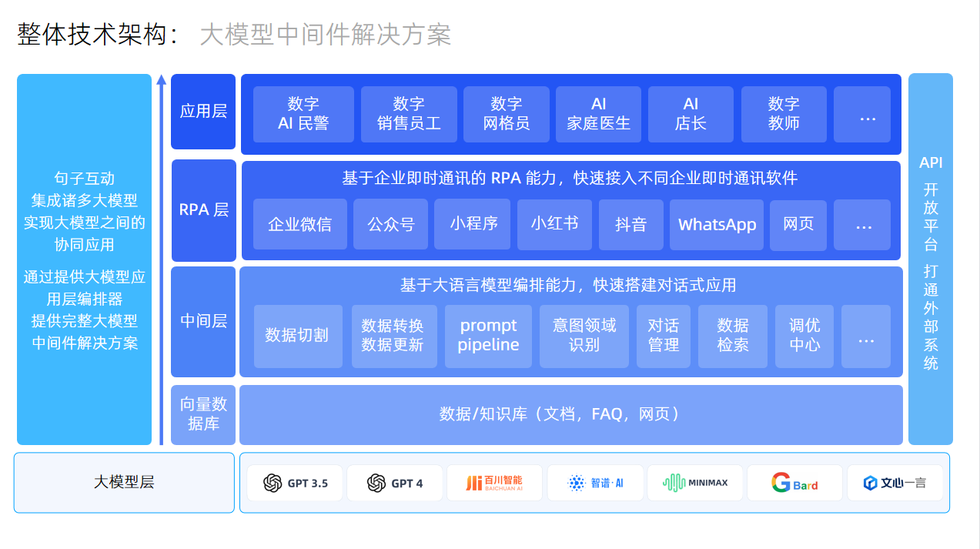Select the 数字教师 box
The width and height of the screenshot is (980, 549).
pyautogui.click(x=784, y=114)
